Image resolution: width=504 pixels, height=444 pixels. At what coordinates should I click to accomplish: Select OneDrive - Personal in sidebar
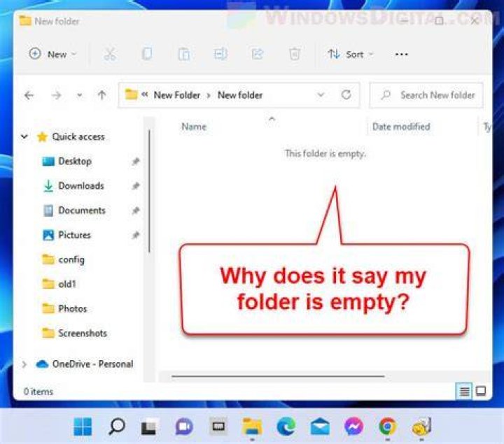pos(92,364)
